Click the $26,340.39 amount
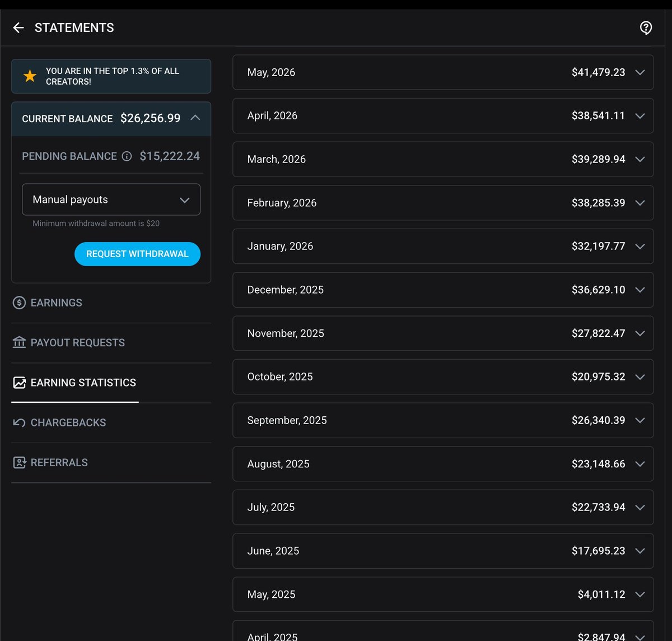Screen dimensions: 672x641 pyautogui.click(x=598, y=420)
